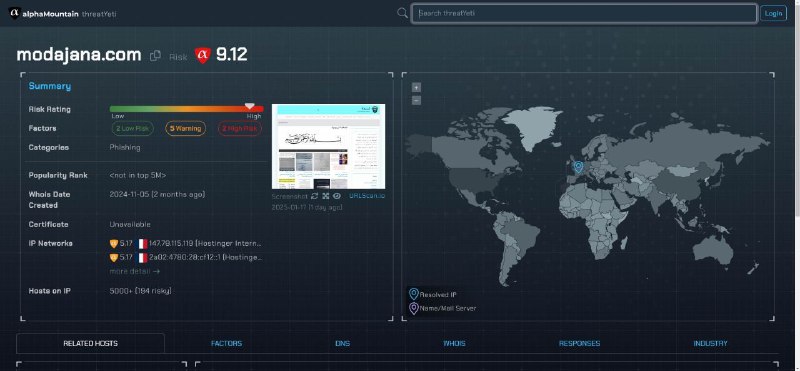The height and width of the screenshot is (371, 800).
Task: Toggle screenshot visibility eye icon
Action: pyautogui.click(x=337, y=196)
